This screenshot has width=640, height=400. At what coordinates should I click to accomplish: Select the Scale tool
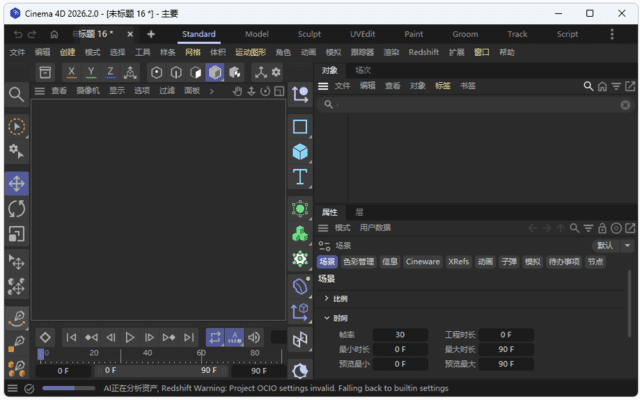point(17,234)
